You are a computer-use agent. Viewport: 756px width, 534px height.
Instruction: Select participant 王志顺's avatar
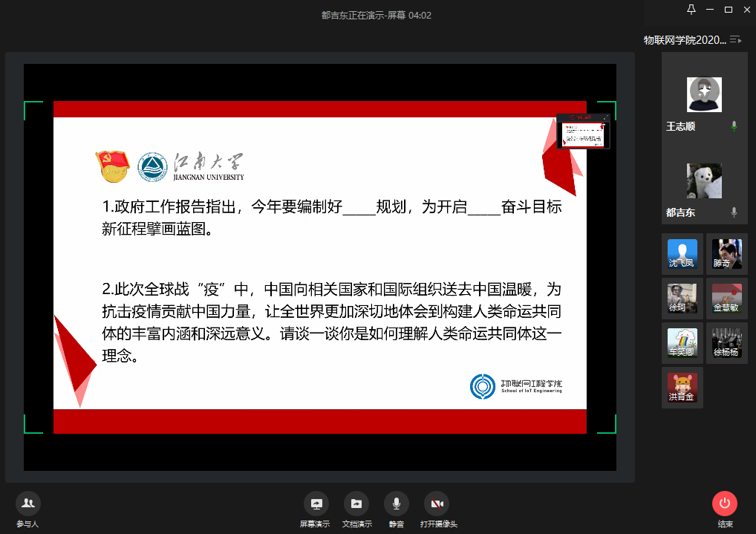click(704, 94)
